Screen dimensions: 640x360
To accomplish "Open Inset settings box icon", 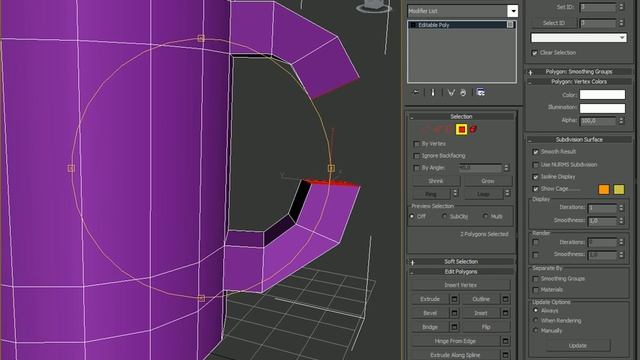I will [x=505, y=313].
